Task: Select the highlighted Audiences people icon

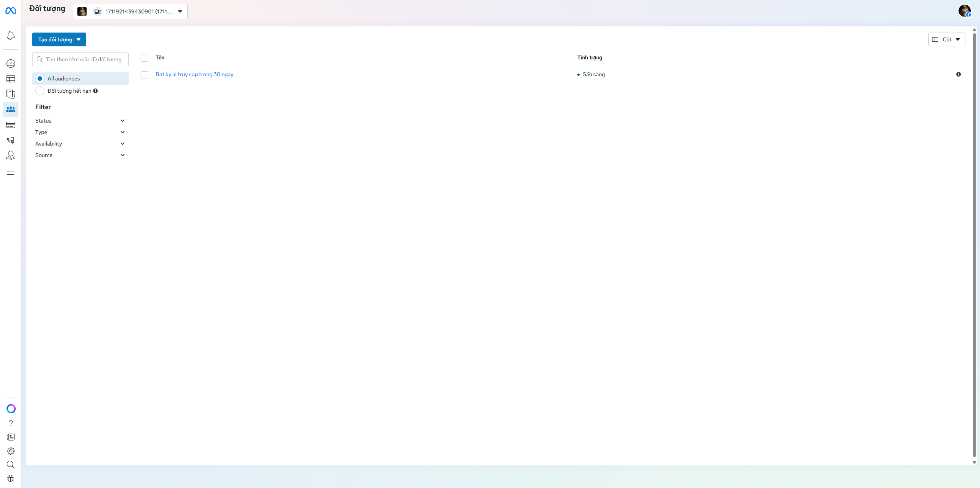Action: click(11, 109)
